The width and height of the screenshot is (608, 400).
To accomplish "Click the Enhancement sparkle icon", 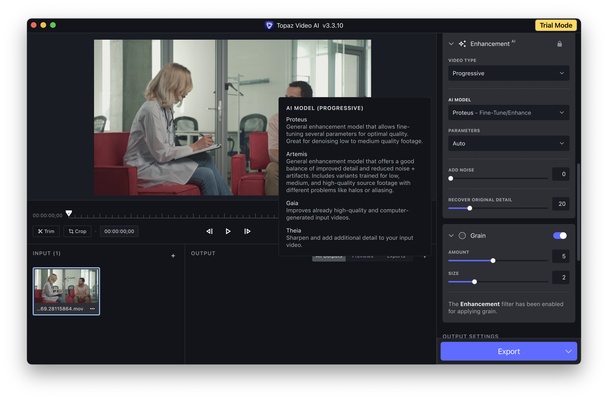I will pos(462,44).
